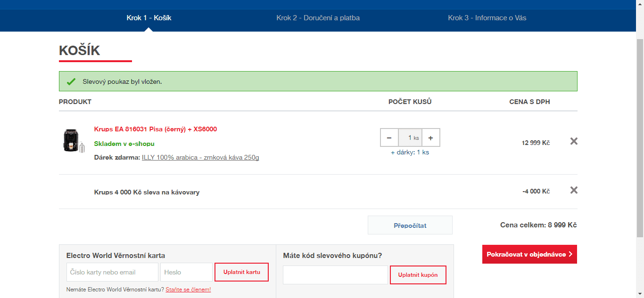Go to Krok 2 - Doručení a platba
The width and height of the screenshot is (644, 298).
click(318, 18)
